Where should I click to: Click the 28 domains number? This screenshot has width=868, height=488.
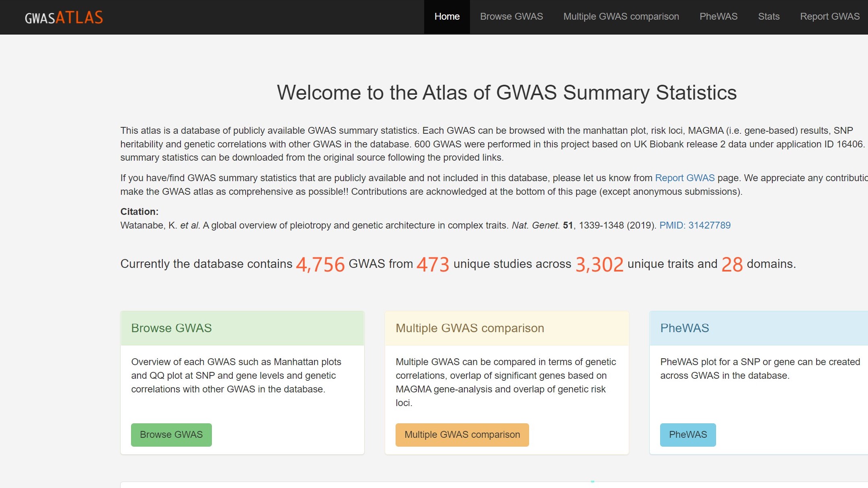(x=732, y=264)
